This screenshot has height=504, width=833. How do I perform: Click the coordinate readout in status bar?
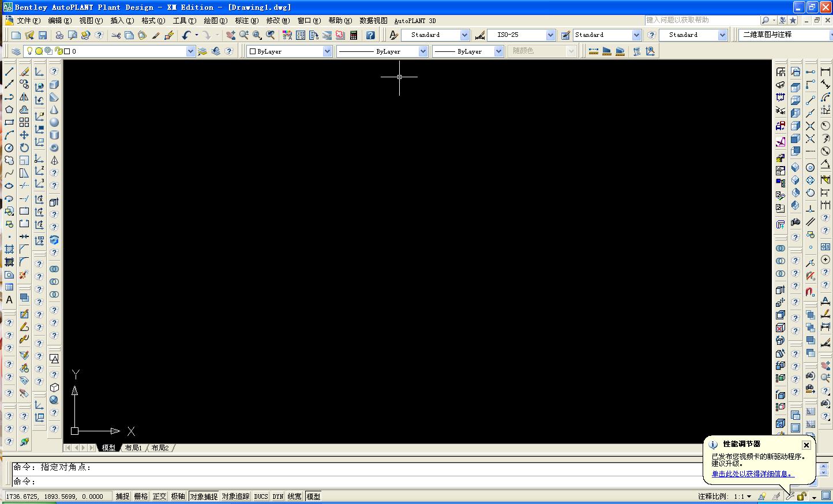tap(58, 497)
